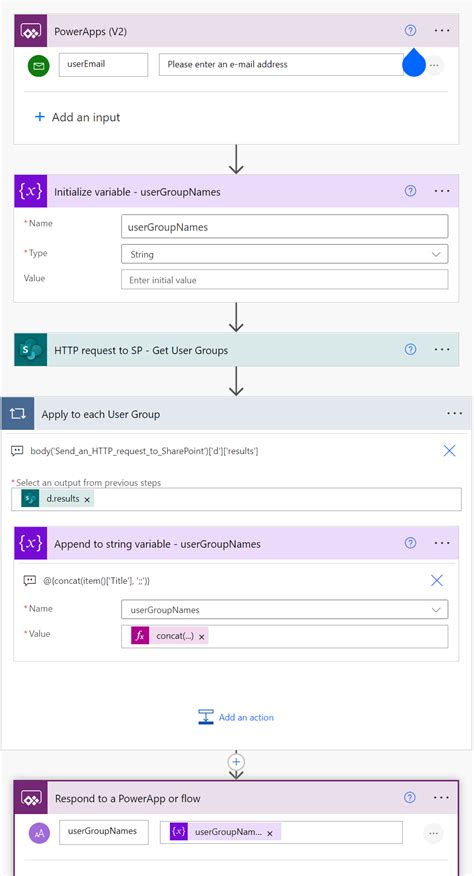
Task: Open the HTTP request to SP ellipsis menu
Action: click(442, 350)
